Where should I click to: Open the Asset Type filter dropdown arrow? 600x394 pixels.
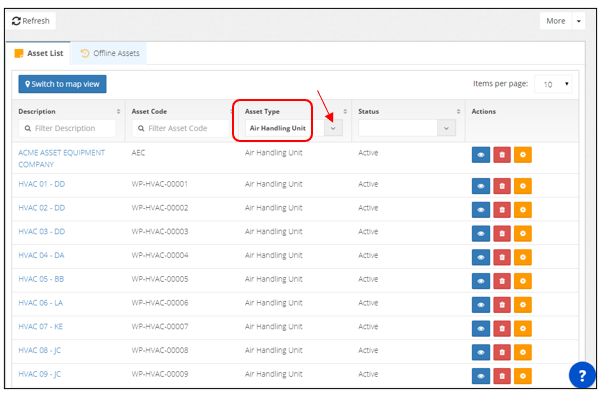point(333,128)
